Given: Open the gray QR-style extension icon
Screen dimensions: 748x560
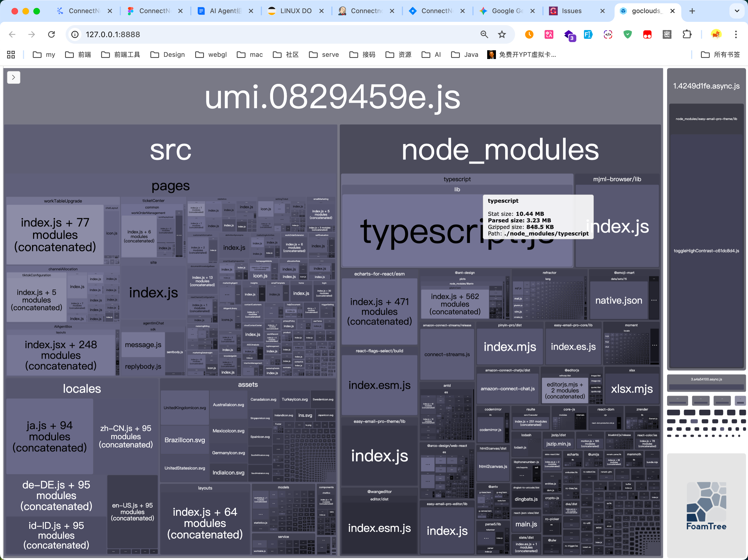Looking at the screenshot, I should [667, 34].
